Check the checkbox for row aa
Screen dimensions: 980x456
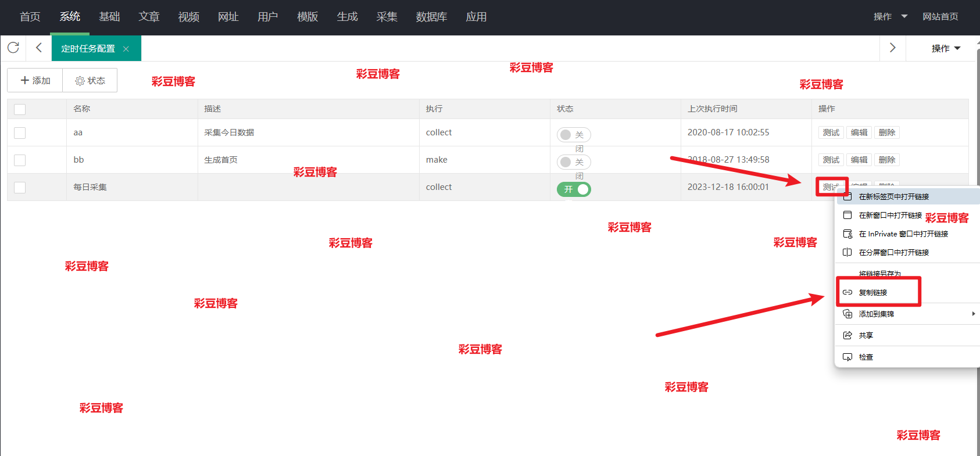tap(20, 133)
